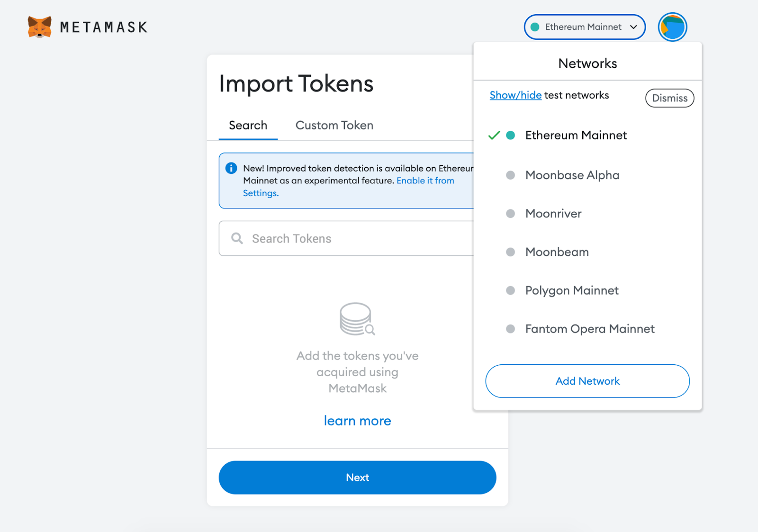The width and height of the screenshot is (758, 532).
Task: Select Moonbase Alpha network
Action: pos(587,175)
